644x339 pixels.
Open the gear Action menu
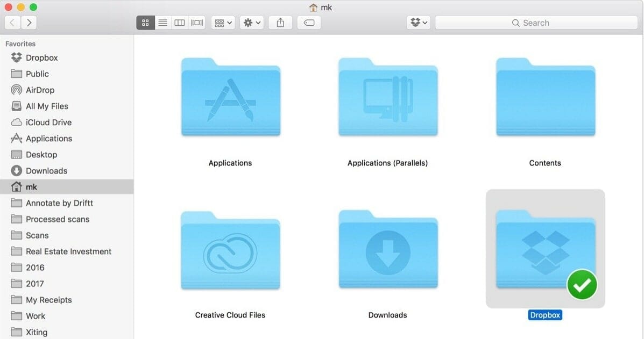[x=252, y=23]
